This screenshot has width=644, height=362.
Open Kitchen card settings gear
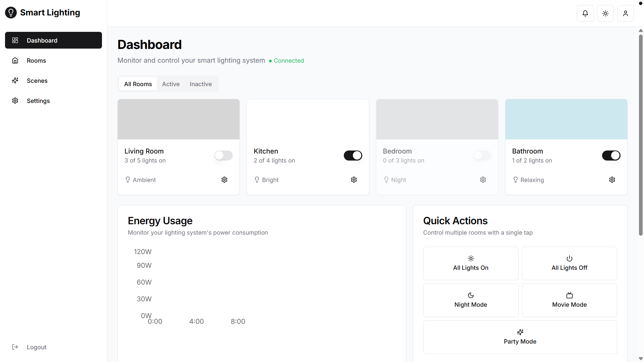[x=354, y=180]
